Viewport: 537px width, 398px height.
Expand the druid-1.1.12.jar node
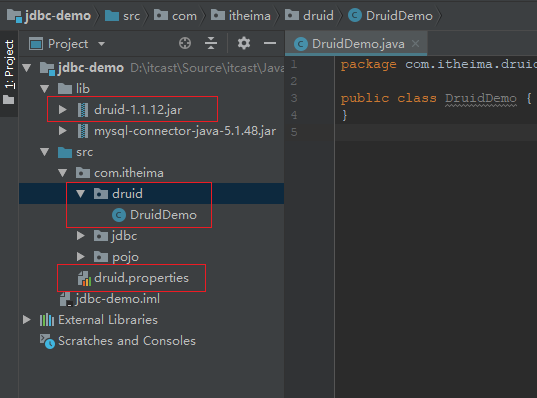[62, 110]
